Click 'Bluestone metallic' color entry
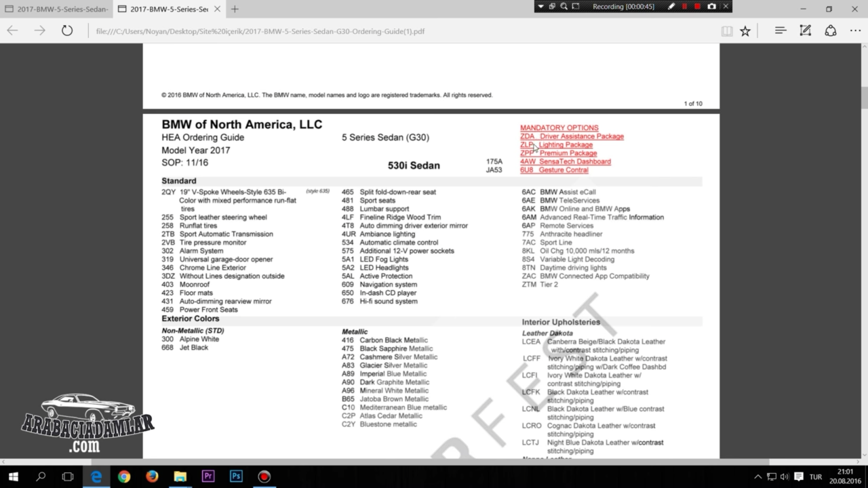This screenshot has height=488, width=868. pos(388,424)
